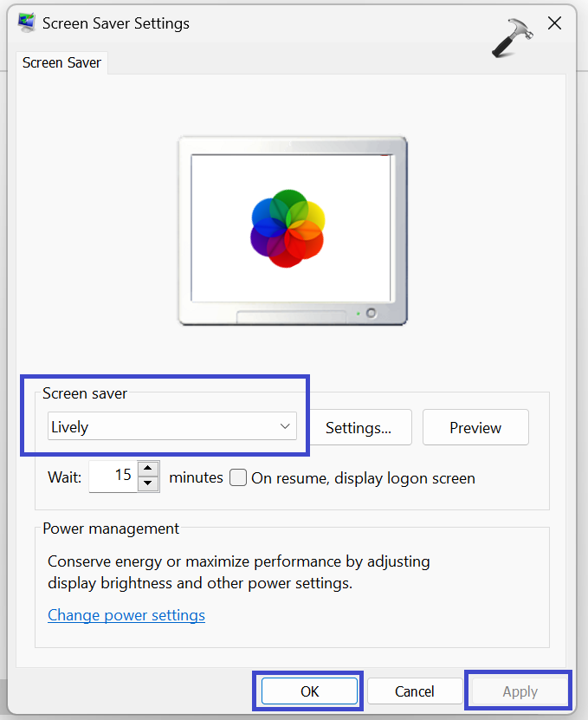The width and height of the screenshot is (588, 720).
Task: Click the colorful Lively flower logo
Action: pos(288,228)
